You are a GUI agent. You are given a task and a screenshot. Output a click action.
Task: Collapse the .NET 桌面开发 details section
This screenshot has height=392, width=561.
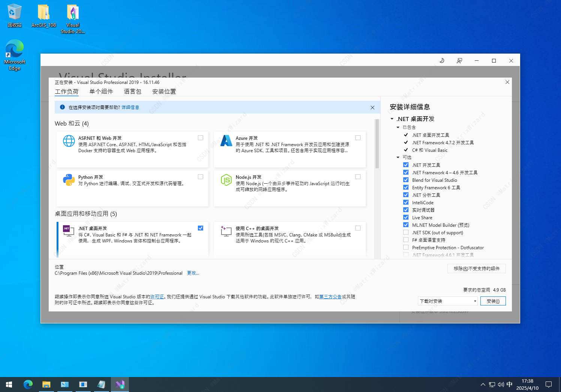pos(392,119)
